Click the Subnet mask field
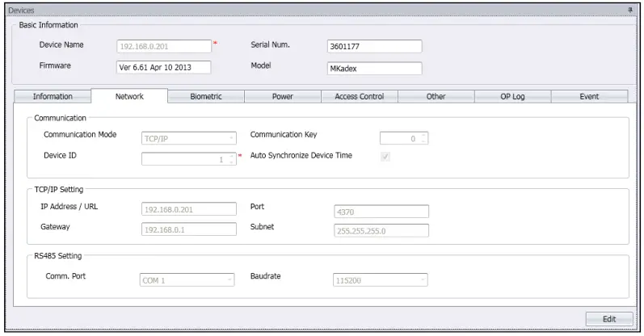644x336 pixels. pyautogui.click(x=381, y=231)
